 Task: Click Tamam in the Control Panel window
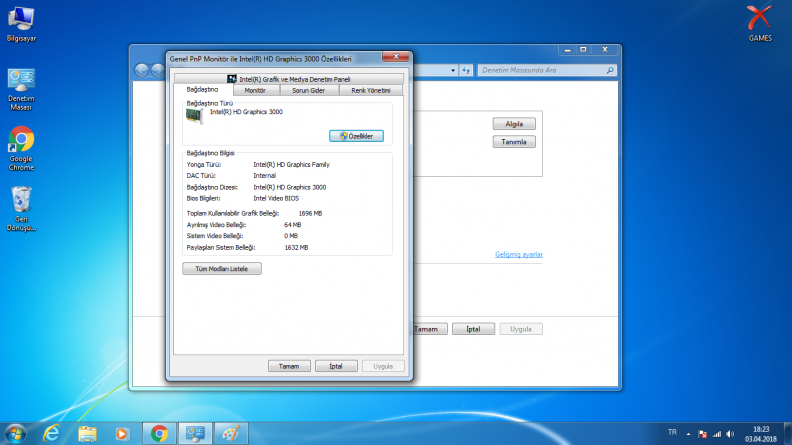429,329
